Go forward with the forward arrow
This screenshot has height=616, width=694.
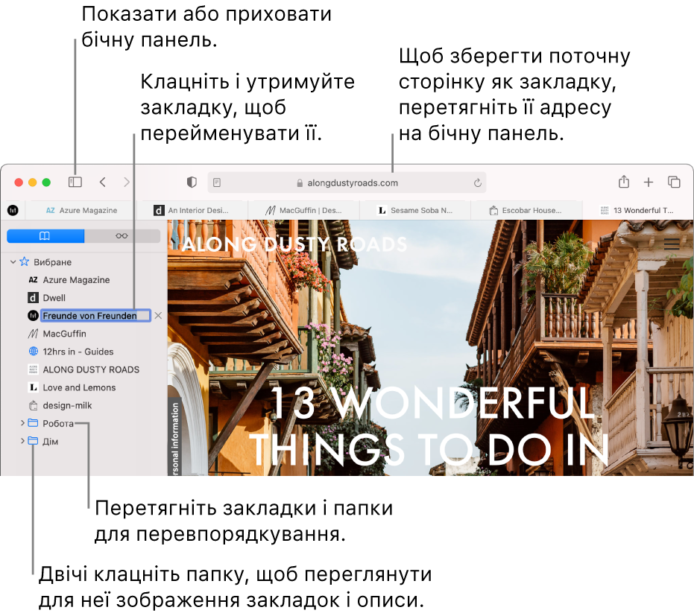pos(127,182)
